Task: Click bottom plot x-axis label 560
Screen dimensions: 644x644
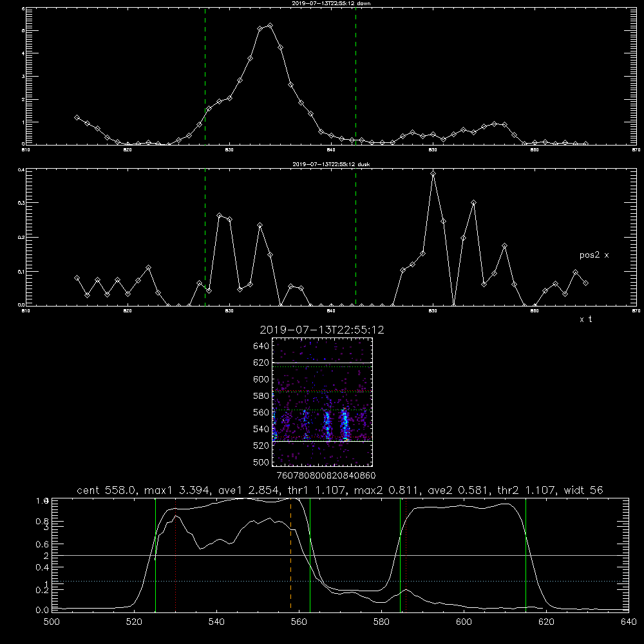Action: 299,622
